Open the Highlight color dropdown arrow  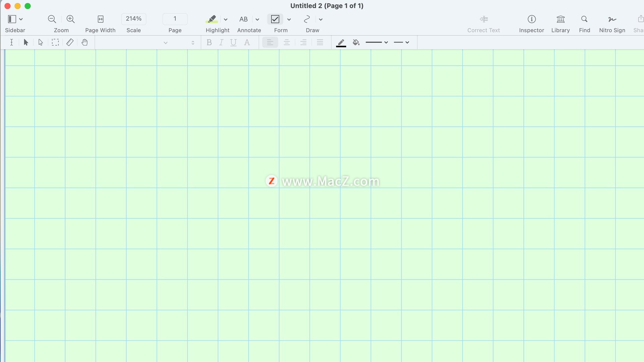point(226,19)
